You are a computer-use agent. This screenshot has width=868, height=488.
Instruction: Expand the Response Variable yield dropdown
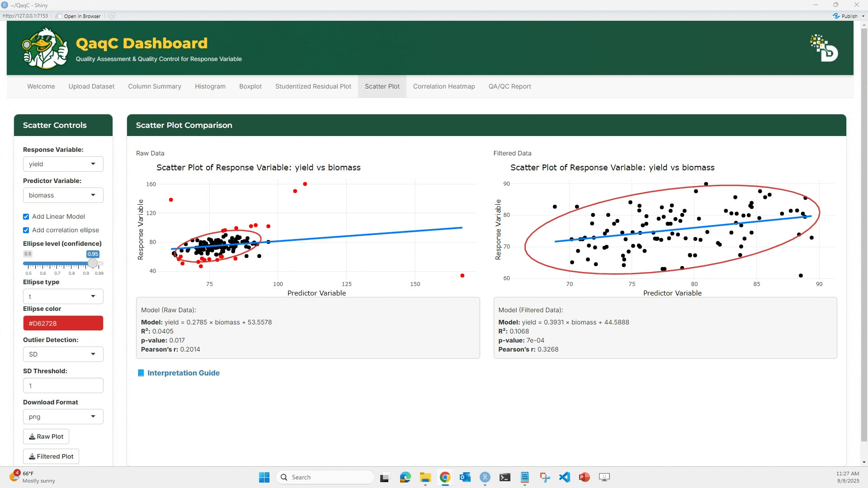tap(63, 164)
